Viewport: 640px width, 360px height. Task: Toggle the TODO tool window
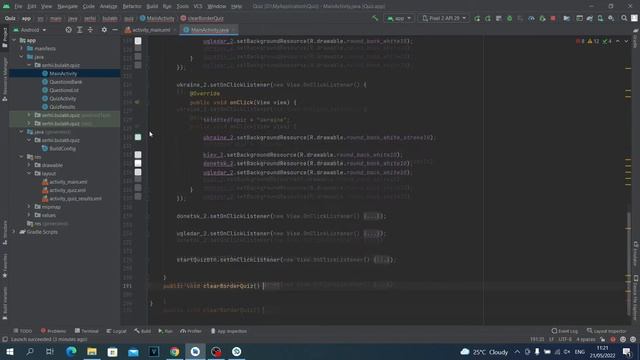[22, 331]
